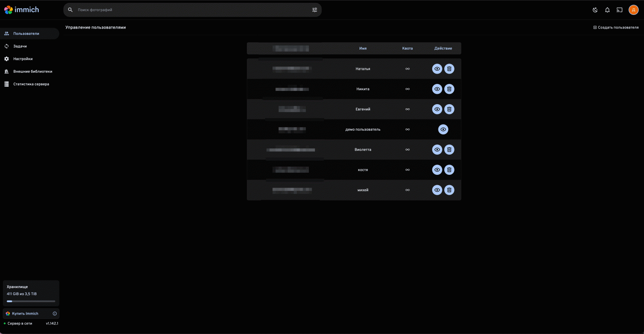Click the Хранилище storage label
Image resolution: width=644 pixels, height=334 pixels.
[17, 286]
